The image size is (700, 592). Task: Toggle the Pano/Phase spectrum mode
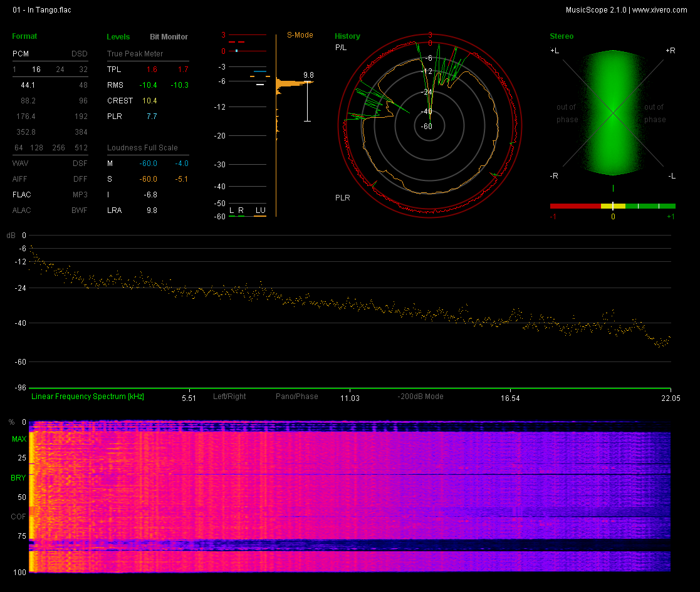(297, 396)
